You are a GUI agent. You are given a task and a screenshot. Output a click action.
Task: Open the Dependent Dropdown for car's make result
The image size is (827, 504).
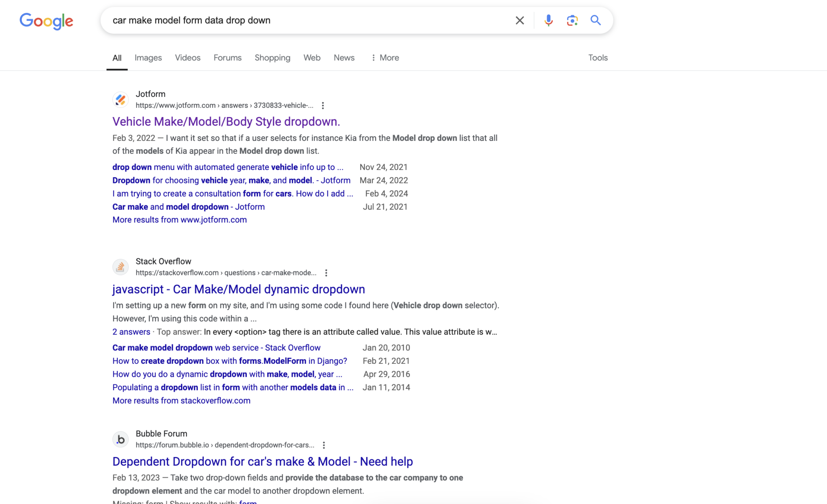(x=262, y=461)
